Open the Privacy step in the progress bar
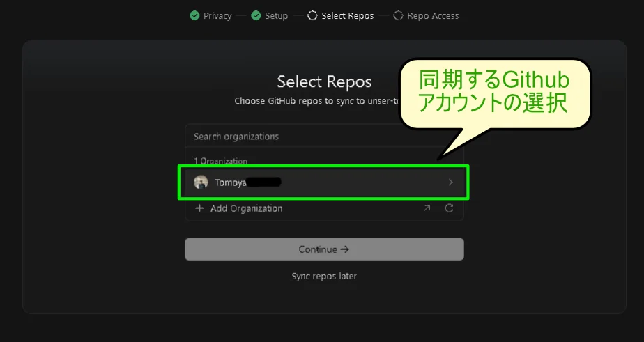Image resolution: width=644 pixels, height=342 pixels. (x=210, y=16)
